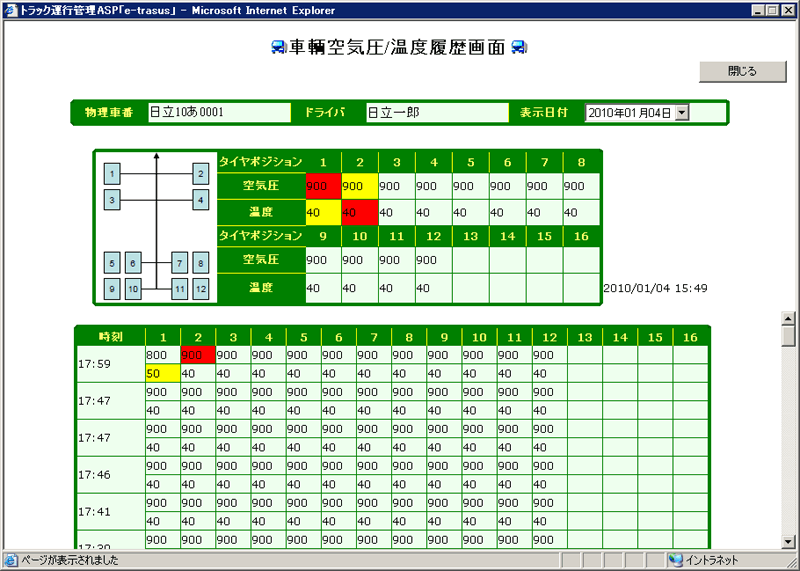The height and width of the screenshot is (571, 800).
Task: Click the intranet zone icon in the status bar
Action: [x=676, y=560]
